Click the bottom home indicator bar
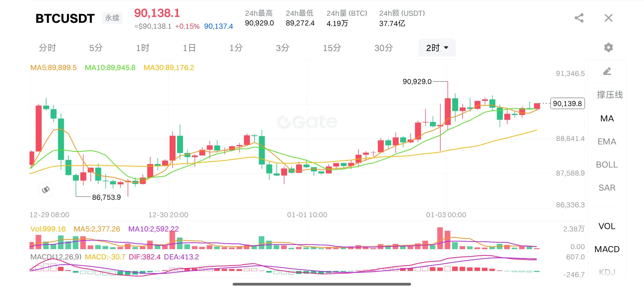 tap(322, 284)
